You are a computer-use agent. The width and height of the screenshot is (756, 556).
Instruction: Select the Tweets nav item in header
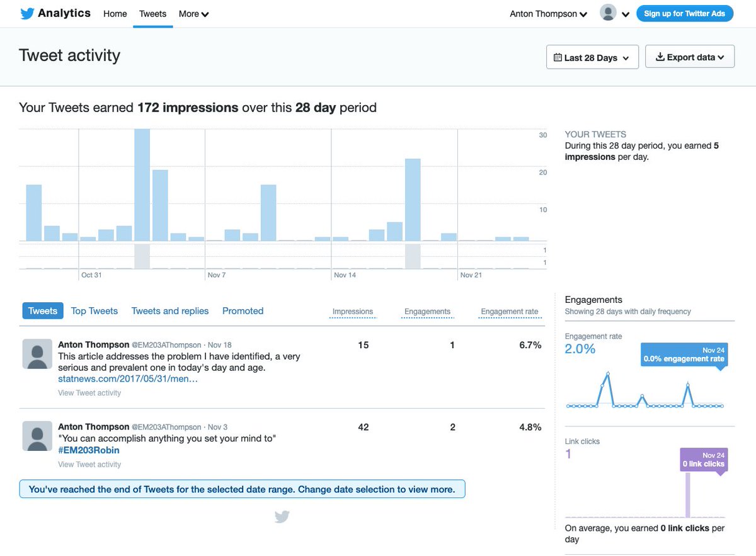coord(153,13)
